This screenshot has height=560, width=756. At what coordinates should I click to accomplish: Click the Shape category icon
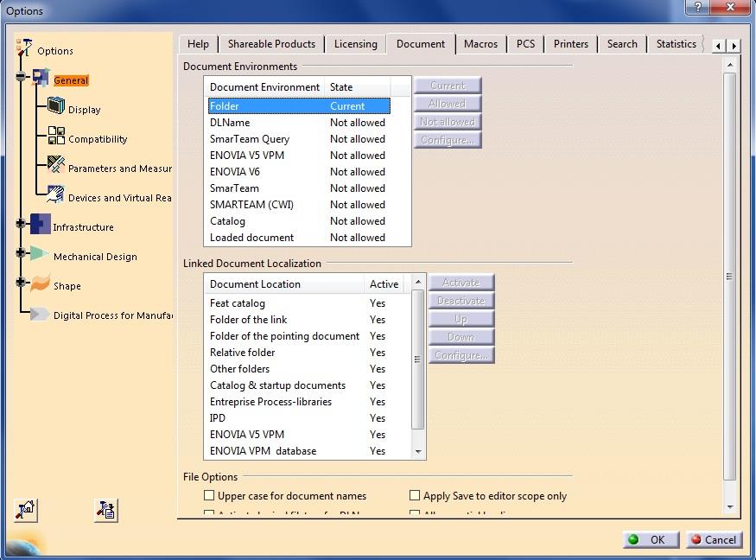(x=40, y=283)
